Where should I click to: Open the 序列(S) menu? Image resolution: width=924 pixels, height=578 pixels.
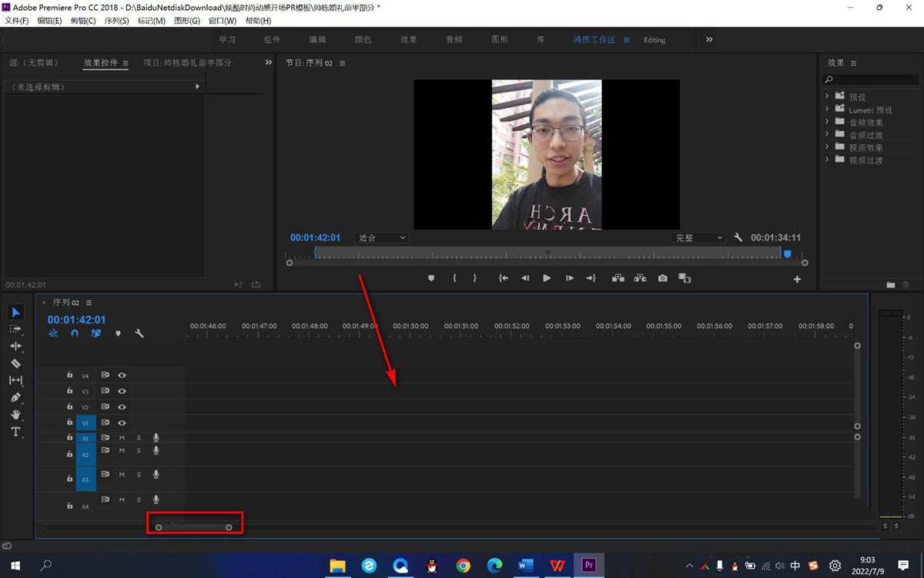[116, 21]
